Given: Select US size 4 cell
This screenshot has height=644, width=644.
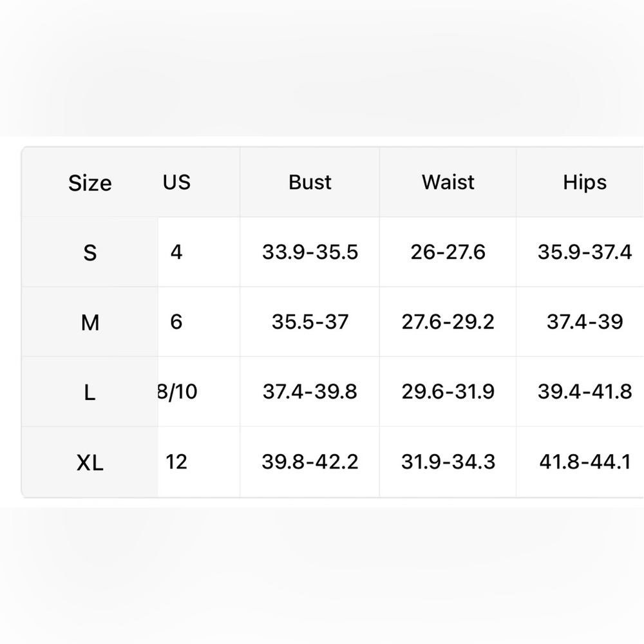Looking at the screenshot, I should [x=176, y=252].
